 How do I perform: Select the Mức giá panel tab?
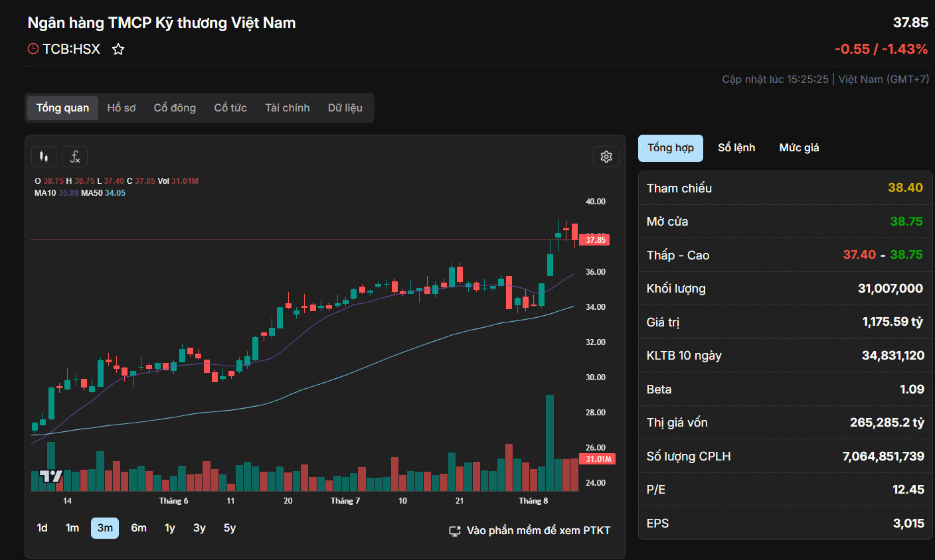click(x=799, y=148)
